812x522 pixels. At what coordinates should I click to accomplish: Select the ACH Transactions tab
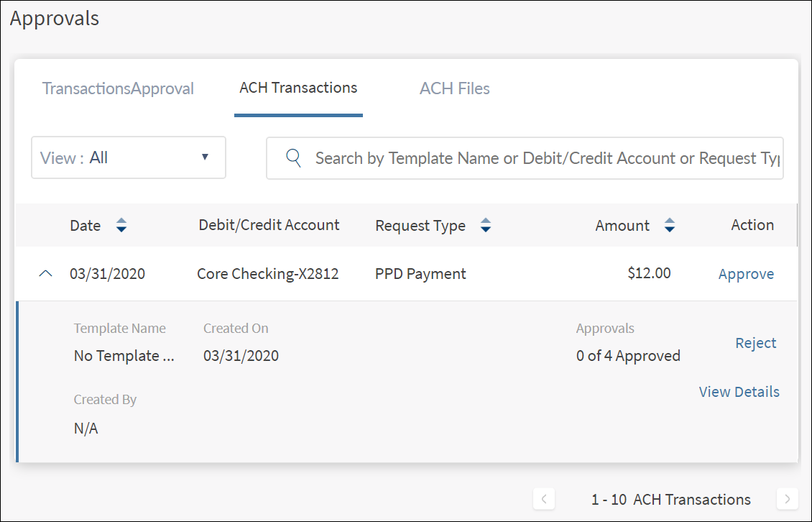click(298, 88)
